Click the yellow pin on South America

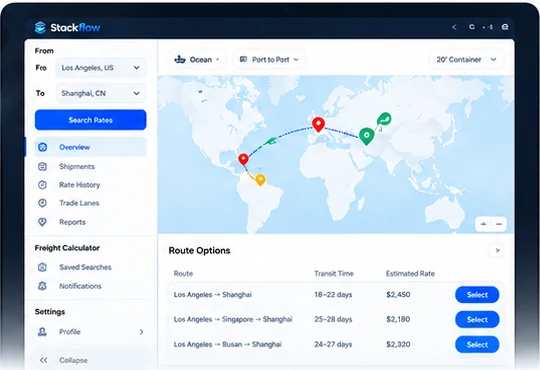(261, 180)
